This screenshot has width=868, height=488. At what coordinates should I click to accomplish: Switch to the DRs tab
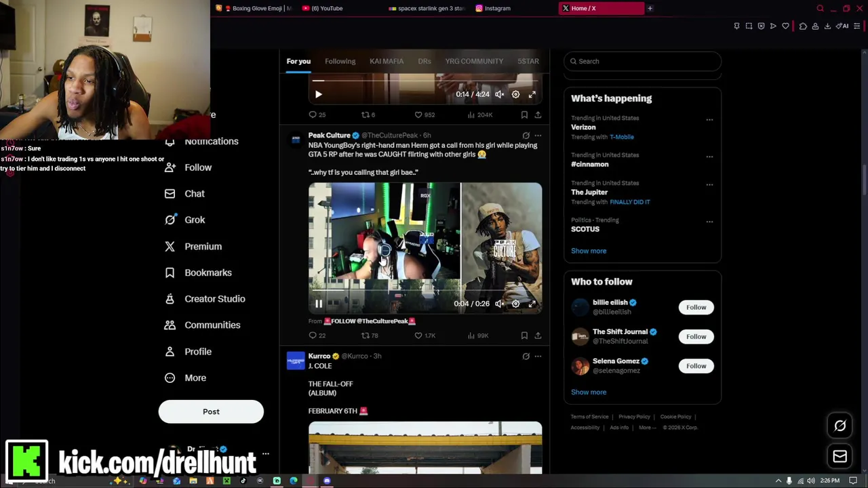pyautogui.click(x=425, y=61)
